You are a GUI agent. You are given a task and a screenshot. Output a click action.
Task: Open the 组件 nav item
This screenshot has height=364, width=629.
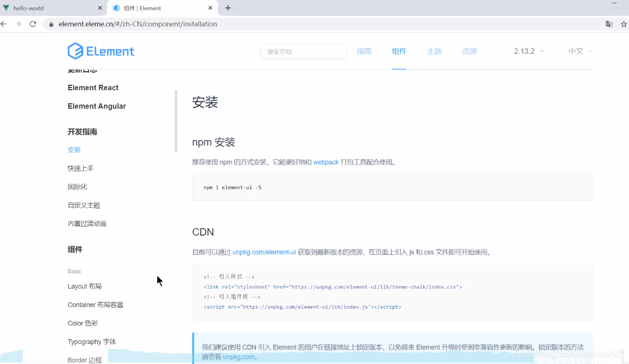[x=399, y=51]
